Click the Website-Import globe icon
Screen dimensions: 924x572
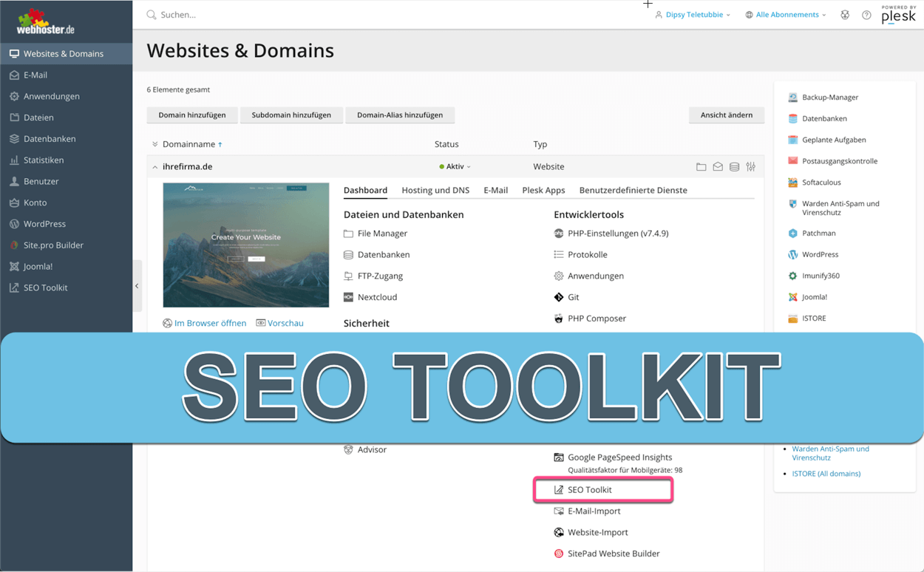(x=559, y=532)
